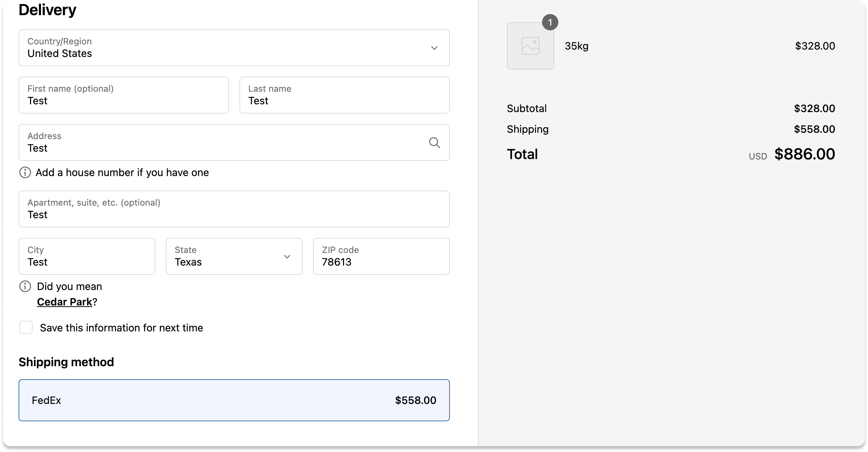868x452 pixels.
Task: Focus the Address input field
Action: pos(222,143)
